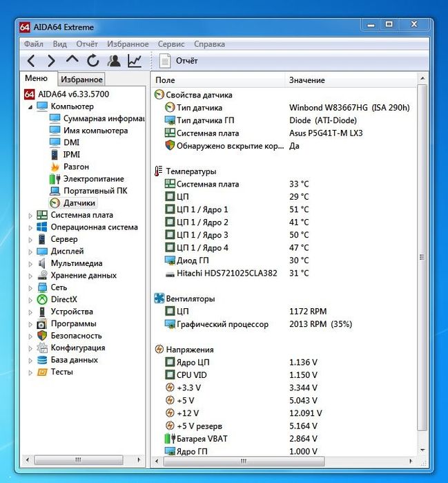The width and height of the screenshot is (448, 483).
Task: Select the DMI tree item
Action: pyautogui.click(x=71, y=142)
